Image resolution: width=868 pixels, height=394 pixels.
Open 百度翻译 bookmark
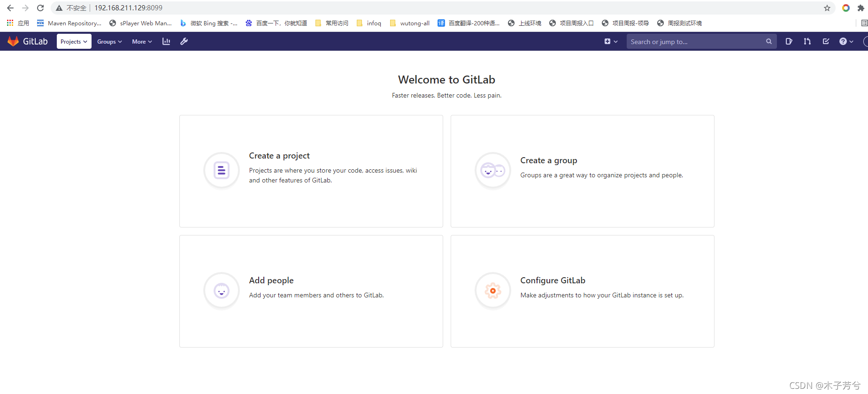469,23
